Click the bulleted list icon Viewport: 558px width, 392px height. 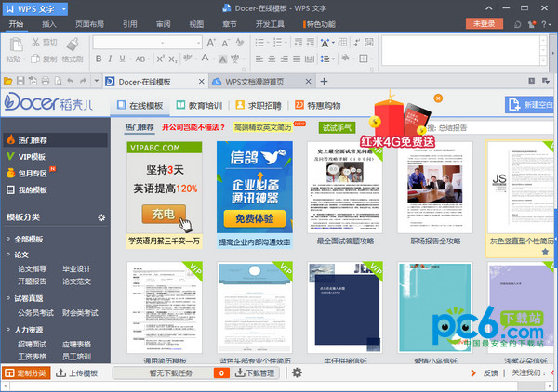(259, 43)
